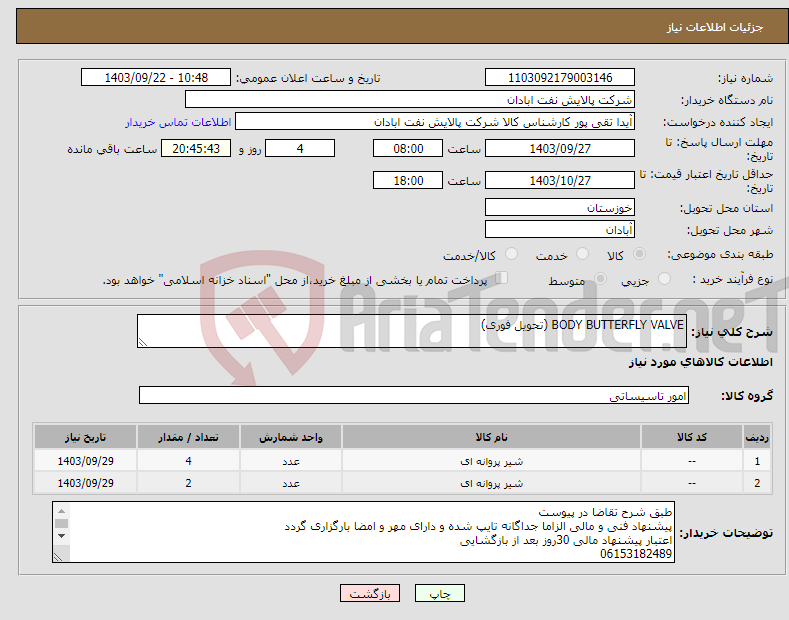
Task: Click the requester field آیدا تقی پور
Action: click(435, 121)
